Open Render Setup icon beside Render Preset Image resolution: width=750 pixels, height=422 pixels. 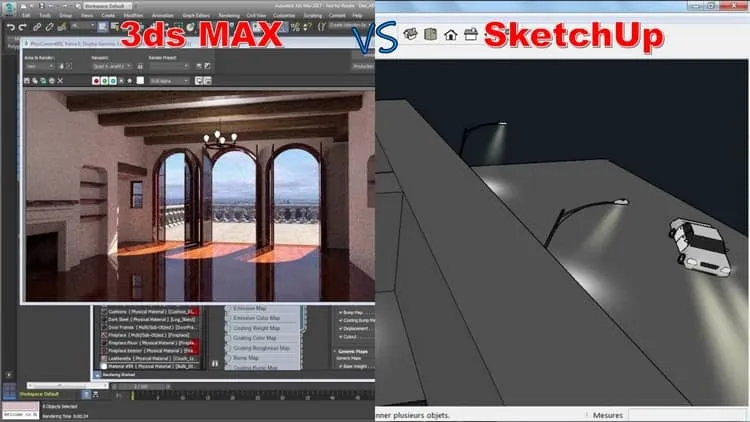tap(199, 66)
